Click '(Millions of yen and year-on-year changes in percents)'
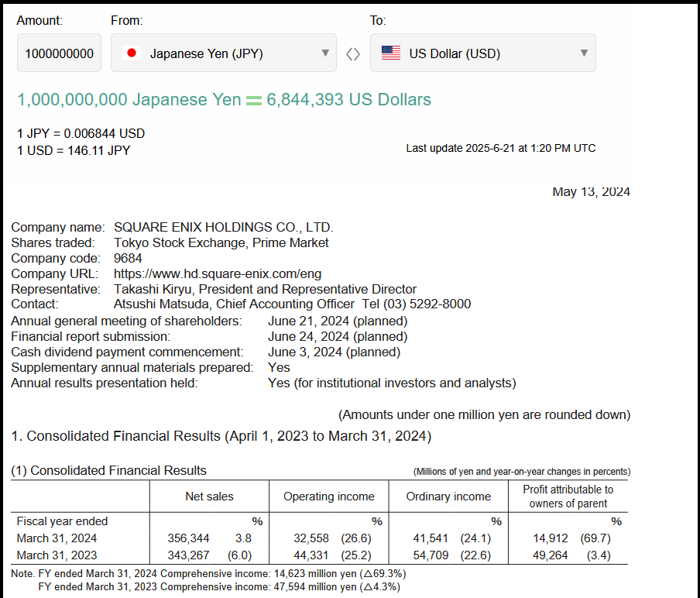 click(522, 472)
